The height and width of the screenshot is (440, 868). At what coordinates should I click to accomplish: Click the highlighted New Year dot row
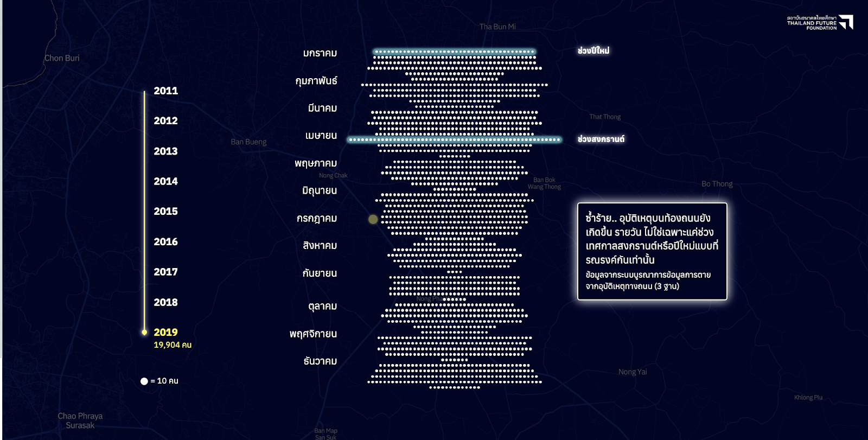point(455,52)
